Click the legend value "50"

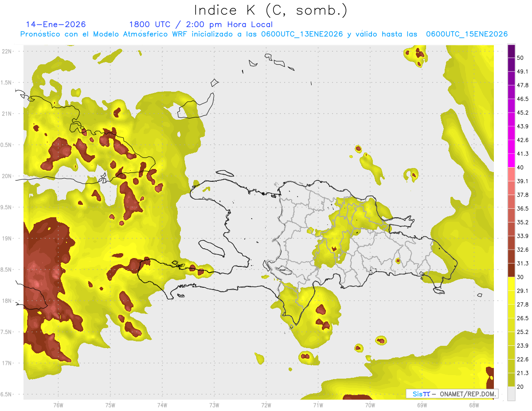tap(521, 58)
